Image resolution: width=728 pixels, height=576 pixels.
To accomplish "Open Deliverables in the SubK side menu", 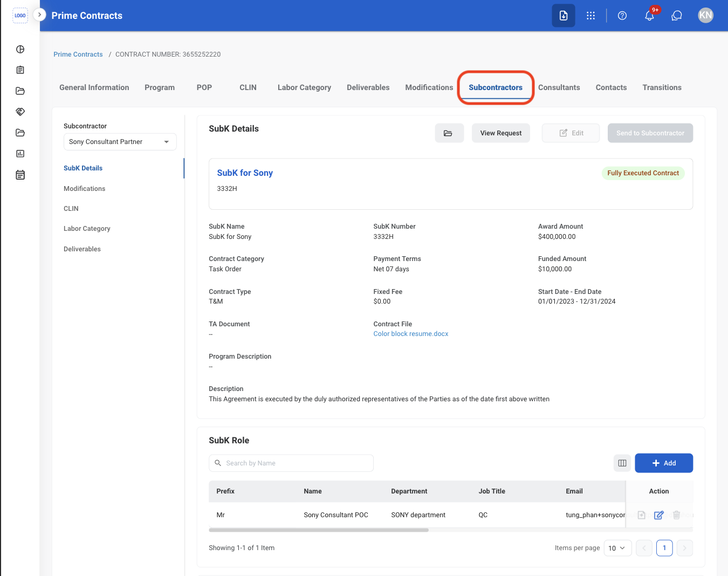I will [x=83, y=249].
